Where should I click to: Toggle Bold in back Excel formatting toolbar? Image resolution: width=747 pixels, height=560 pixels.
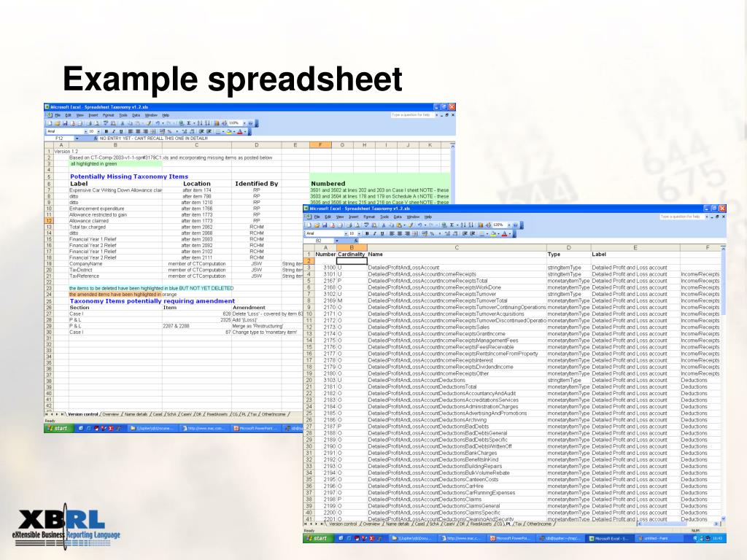pyautogui.click(x=107, y=131)
